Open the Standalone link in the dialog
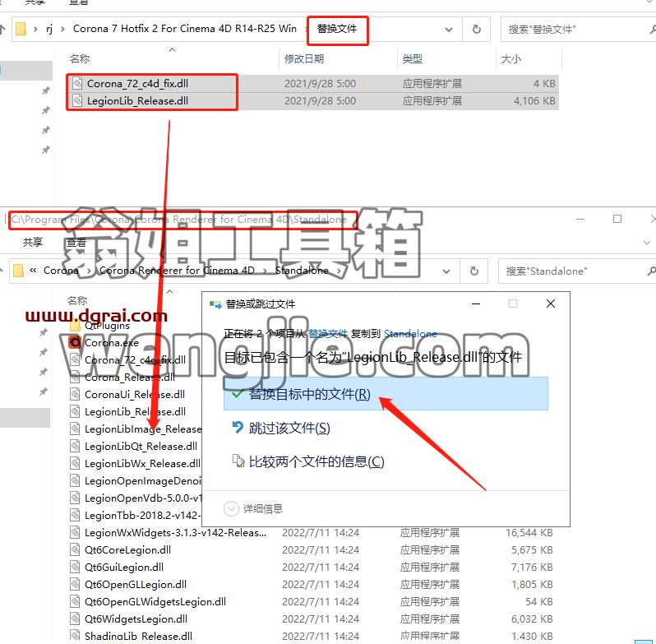656x644 pixels. pos(410,333)
